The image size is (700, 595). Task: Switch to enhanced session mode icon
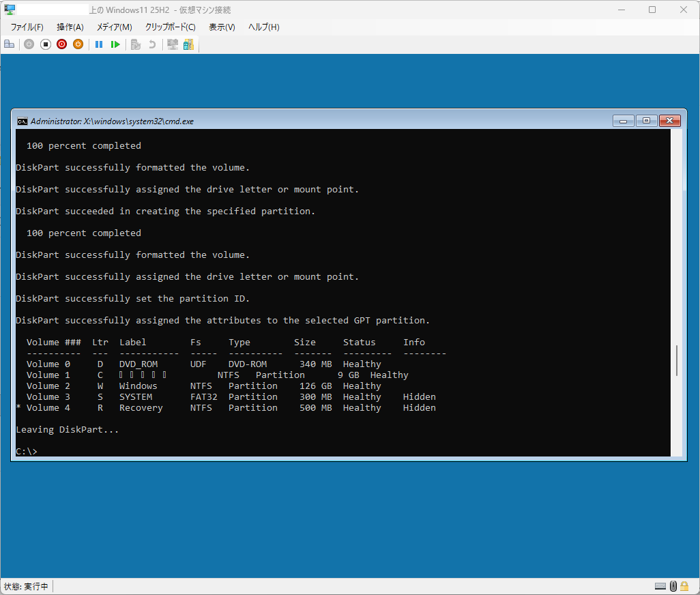[173, 44]
